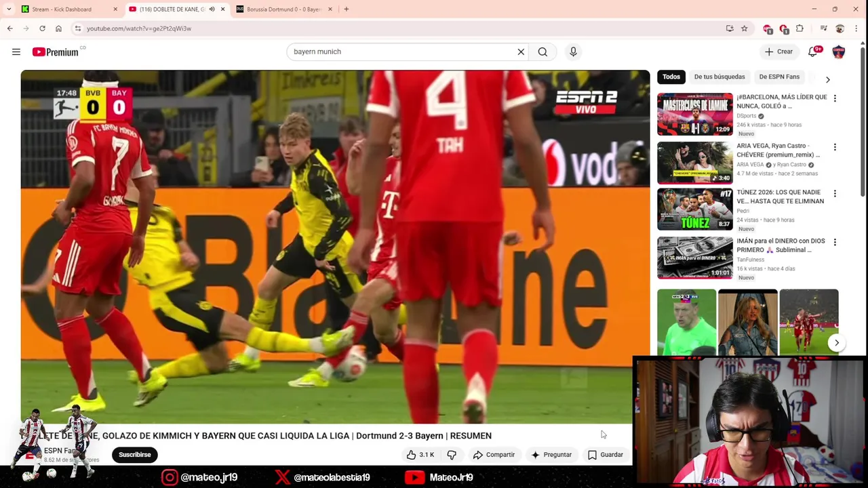Image resolution: width=868 pixels, height=488 pixels.
Task: Show more filter chips with right arrow
Action: point(827,79)
